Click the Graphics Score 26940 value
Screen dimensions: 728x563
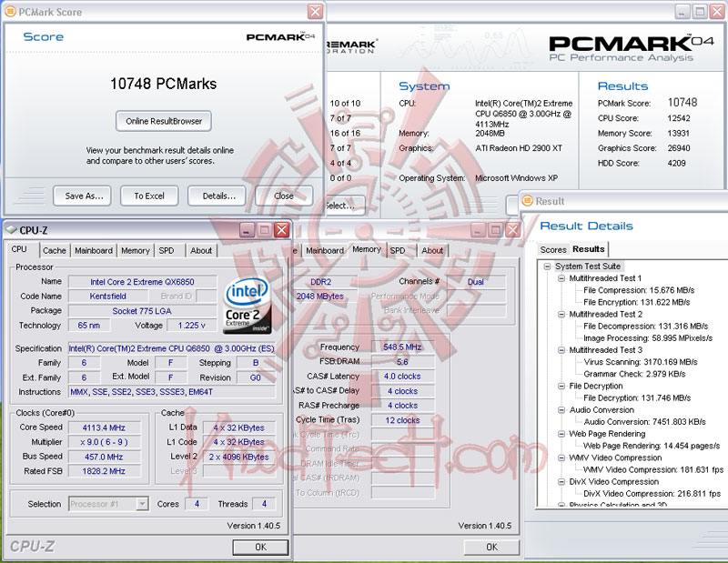click(679, 148)
